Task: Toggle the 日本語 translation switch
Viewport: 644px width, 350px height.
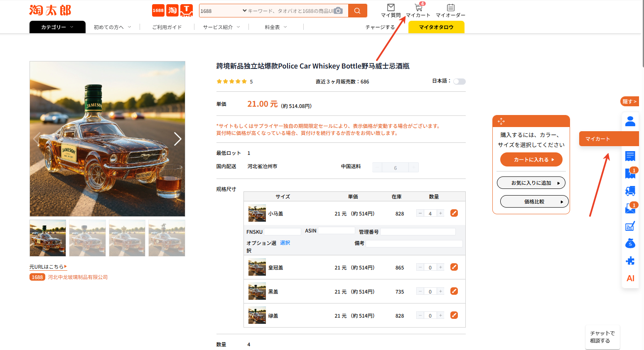Action: coord(460,81)
